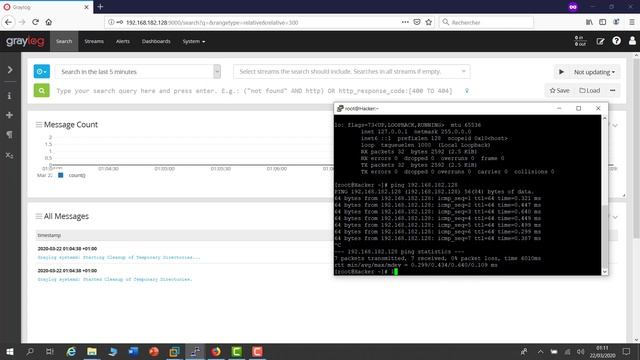Reload the page in Firefox
The image size is (640, 360).
(x=36, y=22)
